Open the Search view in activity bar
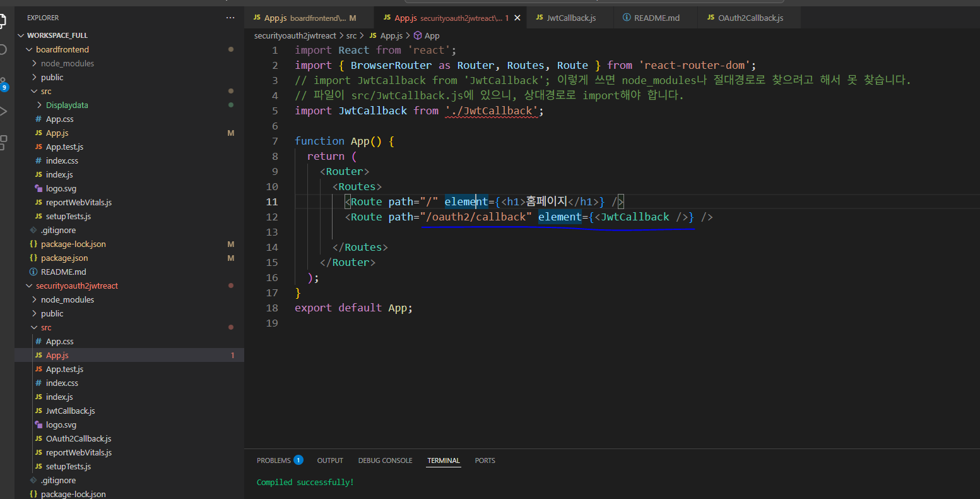The image size is (980, 499). [3, 50]
